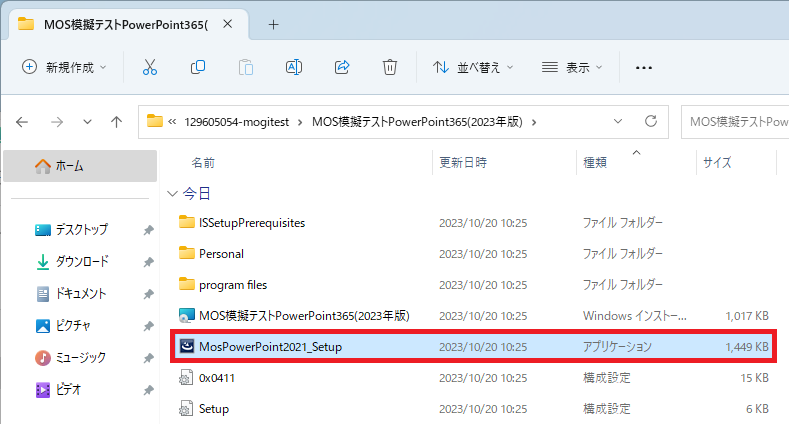Image resolution: width=789 pixels, height=424 pixels.
Task: Click the pin icon beside ダウンロード
Action: coord(148,262)
